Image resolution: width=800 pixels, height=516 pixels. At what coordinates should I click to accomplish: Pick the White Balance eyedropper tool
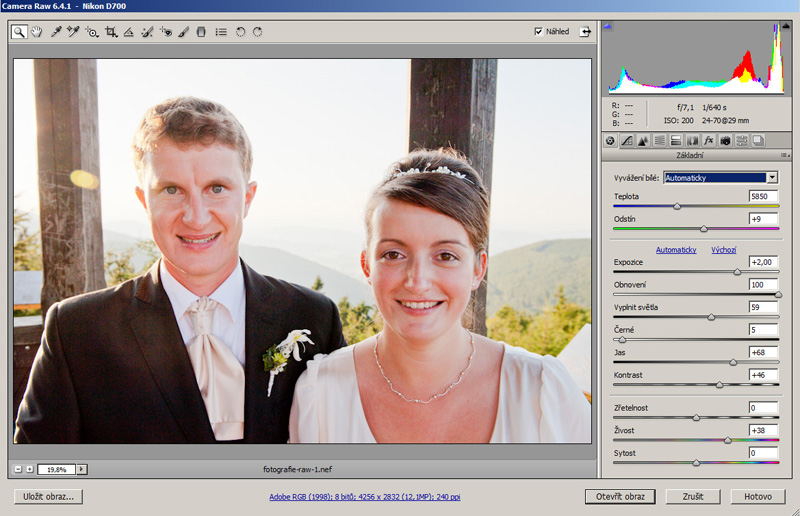point(56,32)
